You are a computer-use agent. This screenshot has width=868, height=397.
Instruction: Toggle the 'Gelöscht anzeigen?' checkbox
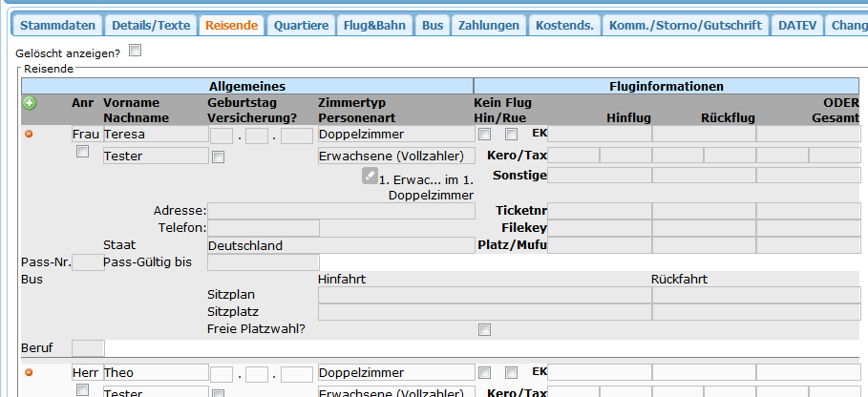click(135, 52)
